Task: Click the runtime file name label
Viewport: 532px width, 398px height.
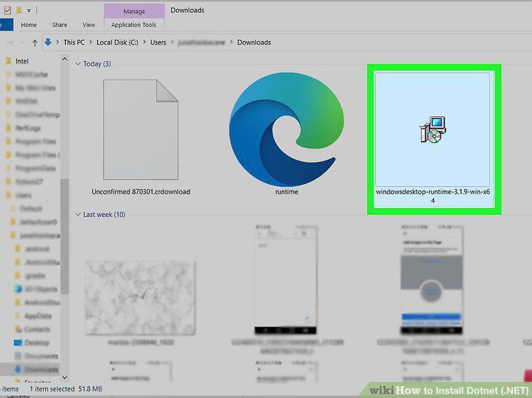Action: 286,192
